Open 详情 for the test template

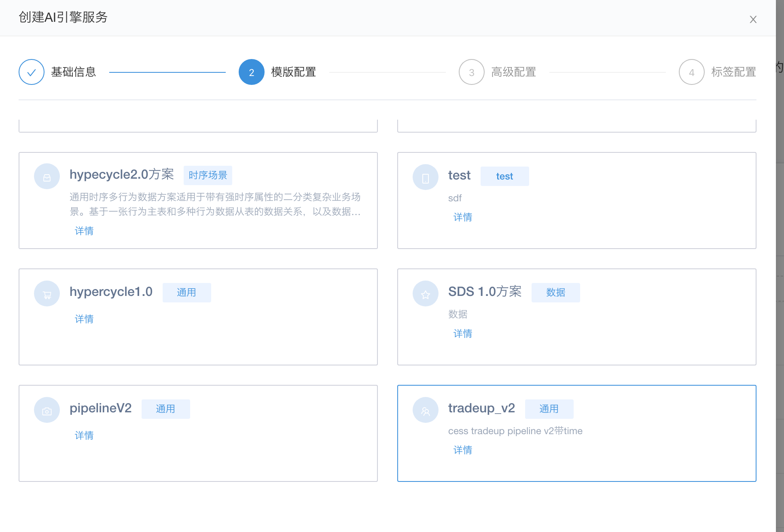[x=463, y=217]
